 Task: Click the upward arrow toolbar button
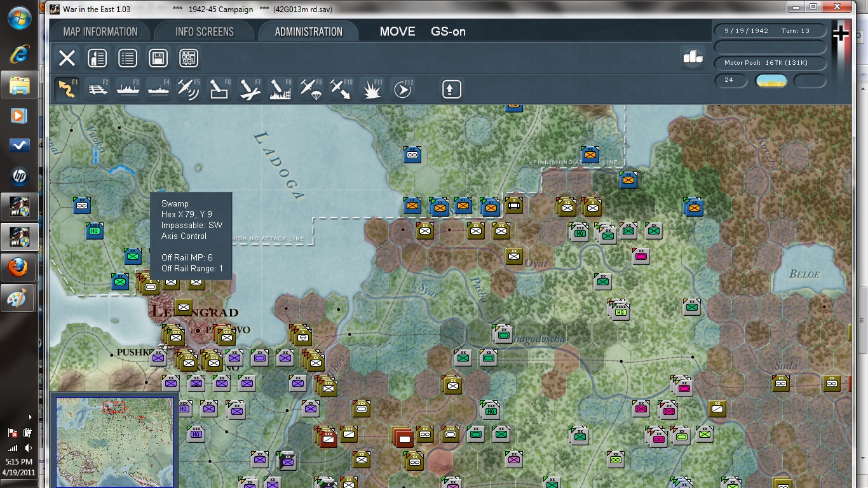click(x=451, y=89)
